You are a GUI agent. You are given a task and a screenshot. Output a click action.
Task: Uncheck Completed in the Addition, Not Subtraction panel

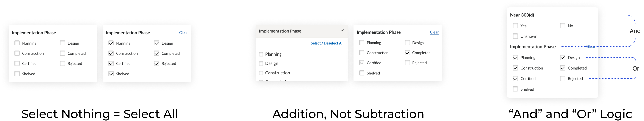coord(407,53)
